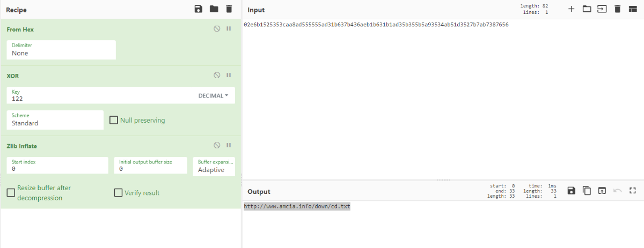Viewport: 644px width, 248px height.
Task: Select the Buffer expansion Adaptive dropdown
Action: [214, 166]
